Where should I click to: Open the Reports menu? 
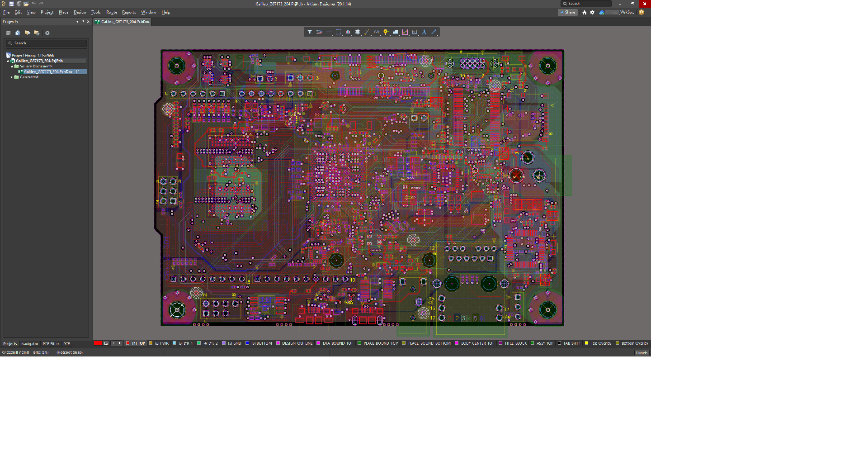click(129, 12)
